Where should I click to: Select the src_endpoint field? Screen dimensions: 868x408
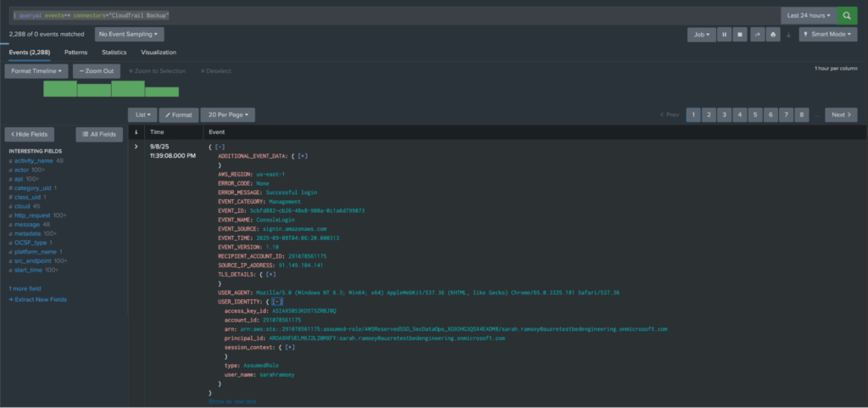point(33,260)
